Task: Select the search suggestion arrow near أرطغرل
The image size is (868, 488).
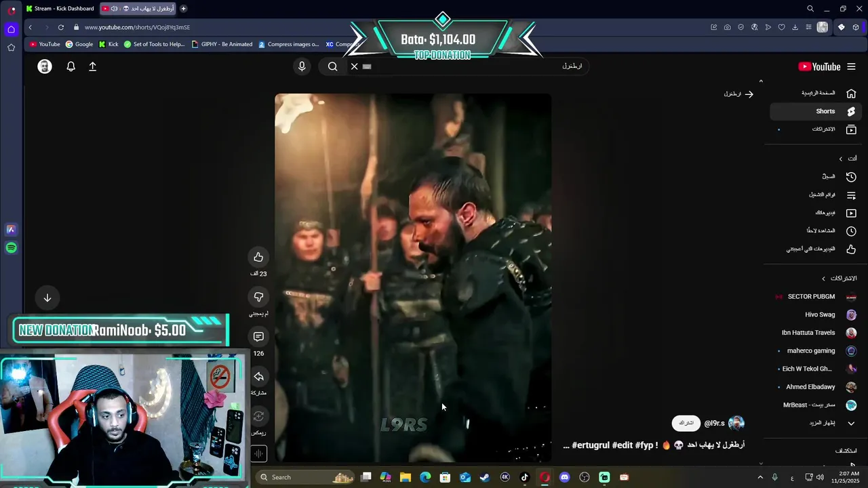Action: pyautogui.click(x=749, y=94)
